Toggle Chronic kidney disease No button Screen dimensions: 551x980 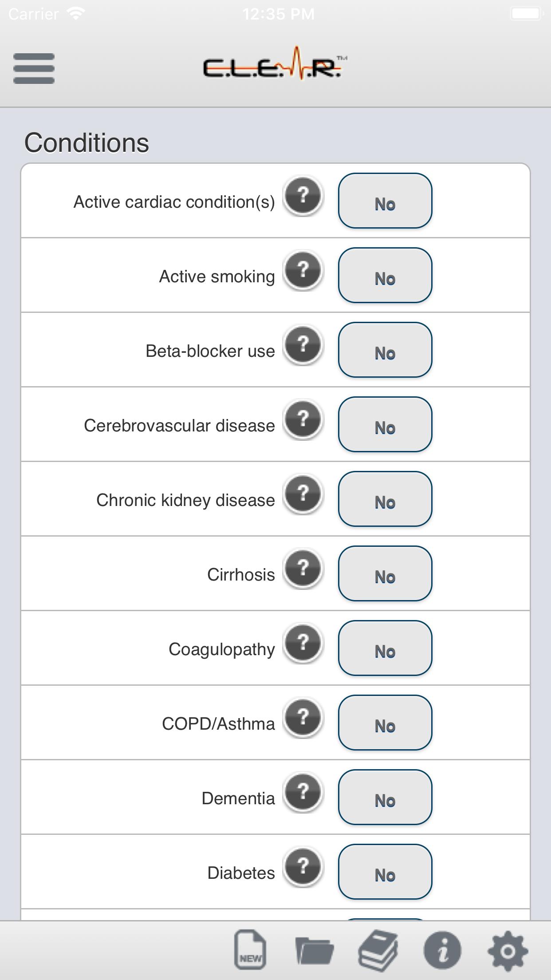[385, 499]
